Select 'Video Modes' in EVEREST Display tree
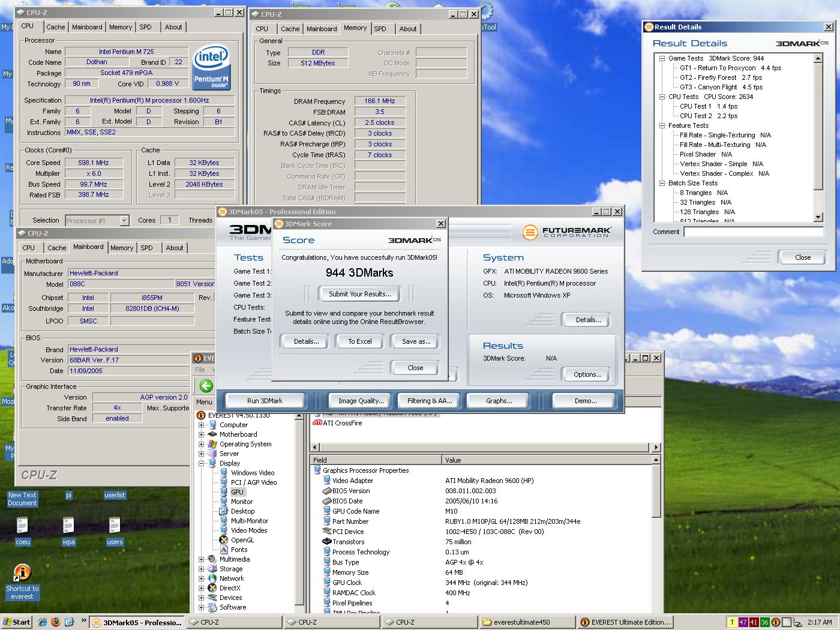The height and width of the screenshot is (630, 840). tap(249, 530)
